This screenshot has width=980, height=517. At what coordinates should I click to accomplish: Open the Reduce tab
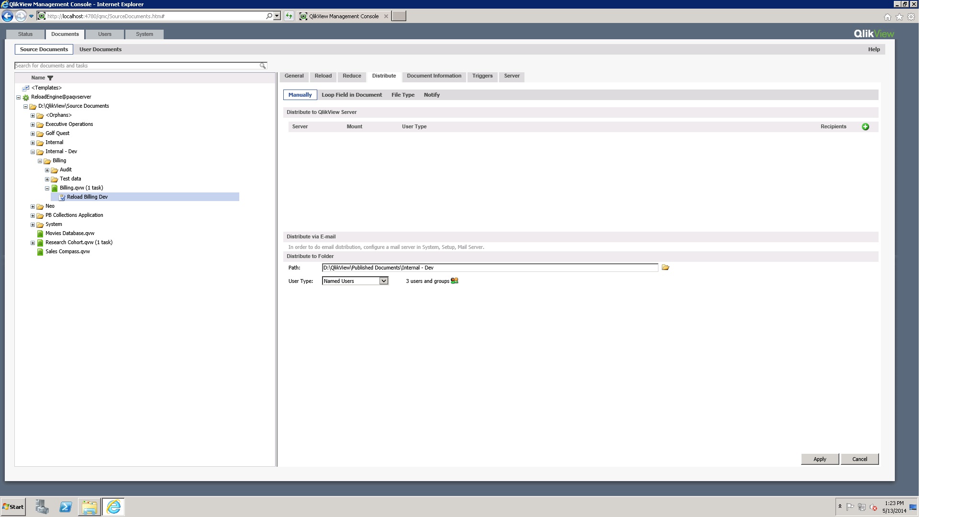tap(352, 76)
